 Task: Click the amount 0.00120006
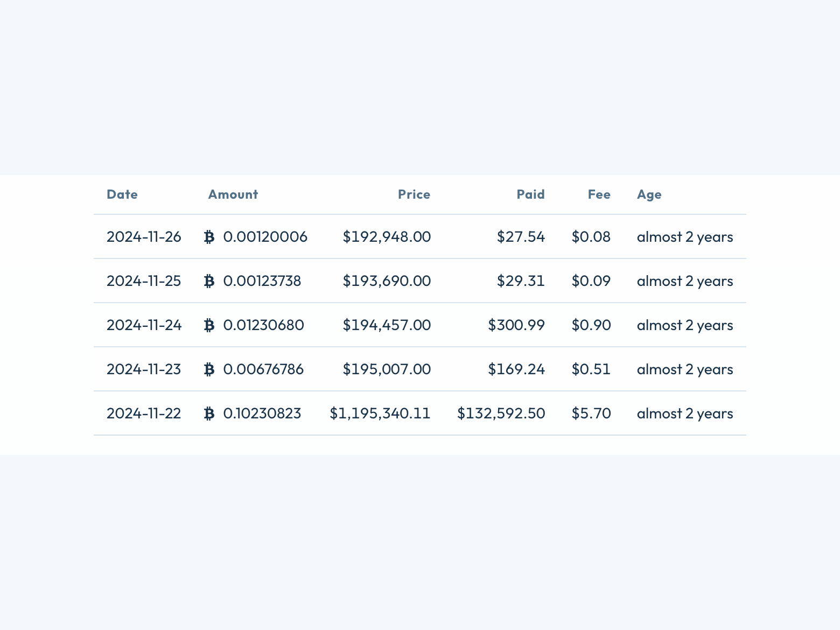tap(265, 237)
